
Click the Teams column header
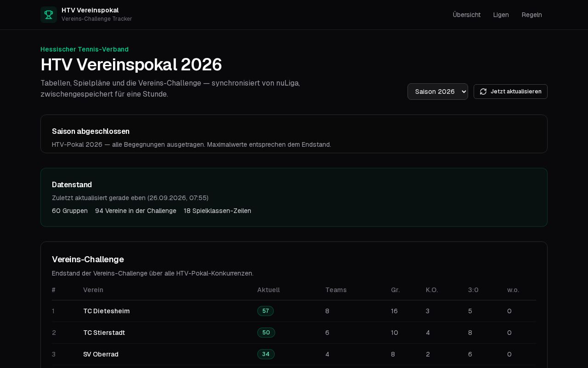tap(336, 290)
